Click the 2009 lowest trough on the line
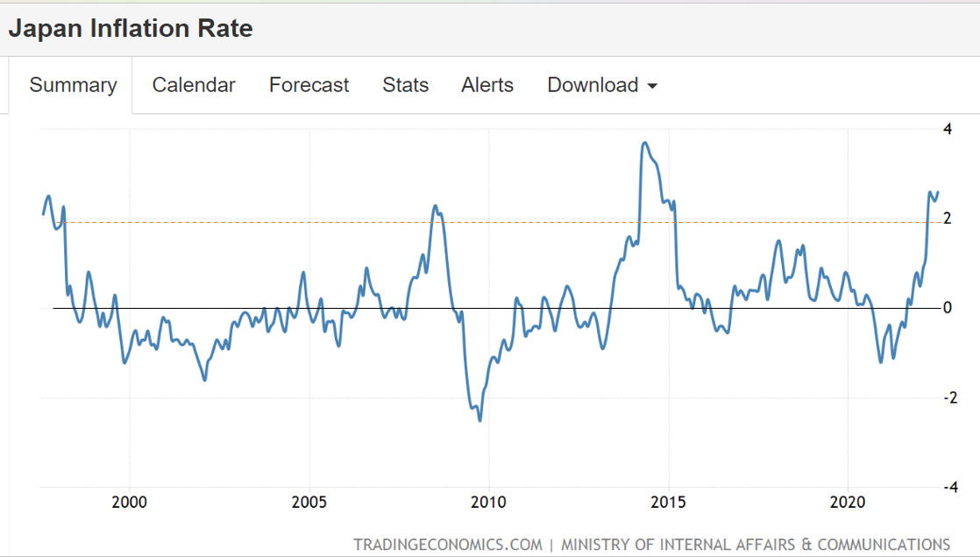Image resolution: width=980 pixels, height=557 pixels. coord(479,419)
